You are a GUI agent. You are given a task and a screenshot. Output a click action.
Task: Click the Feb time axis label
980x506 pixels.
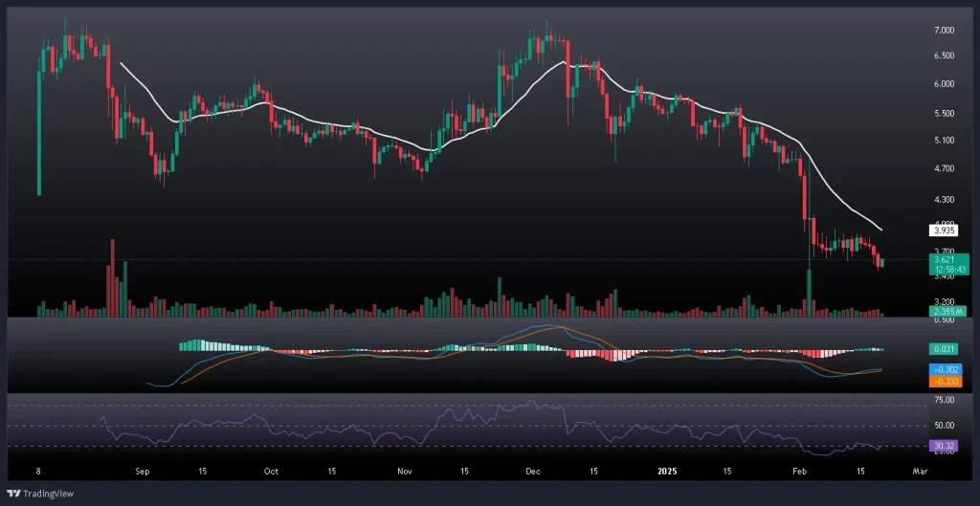point(800,472)
